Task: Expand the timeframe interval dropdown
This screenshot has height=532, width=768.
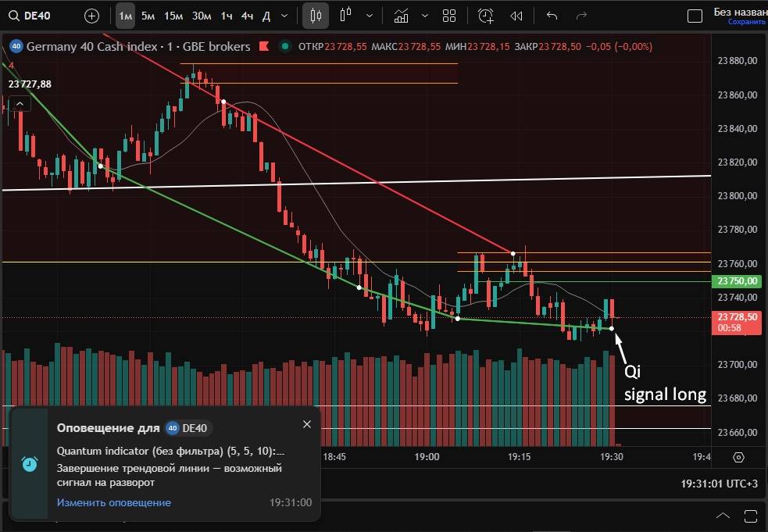Action: (x=284, y=16)
